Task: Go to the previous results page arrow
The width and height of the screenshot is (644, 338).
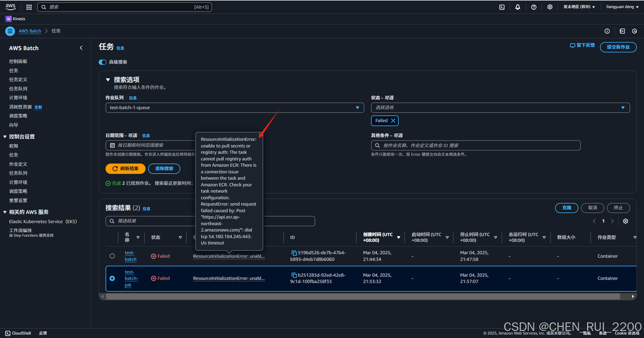Action: pyautogui.click(x=594, y=221)
